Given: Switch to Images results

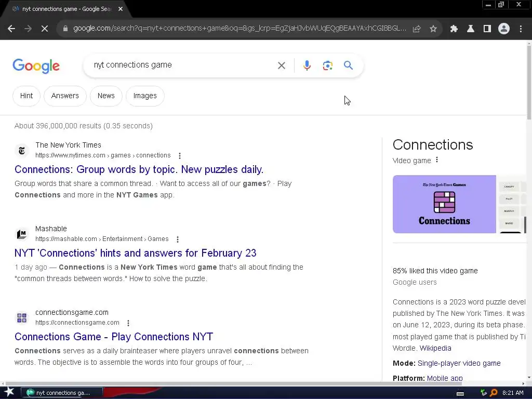Looking at the screenshot, I should [145, 96].
